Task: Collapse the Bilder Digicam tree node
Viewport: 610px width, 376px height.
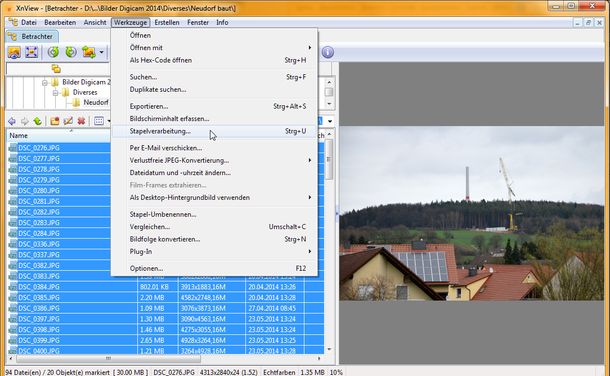Action: [45, 82]
